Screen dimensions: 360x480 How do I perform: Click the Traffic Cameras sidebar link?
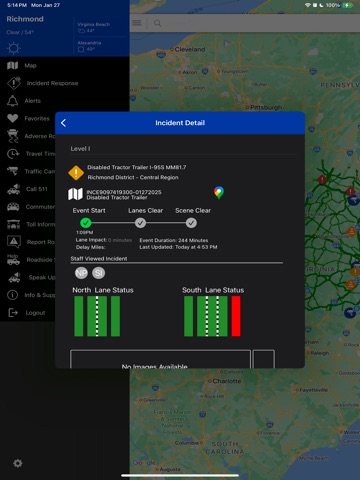(40, 171)
